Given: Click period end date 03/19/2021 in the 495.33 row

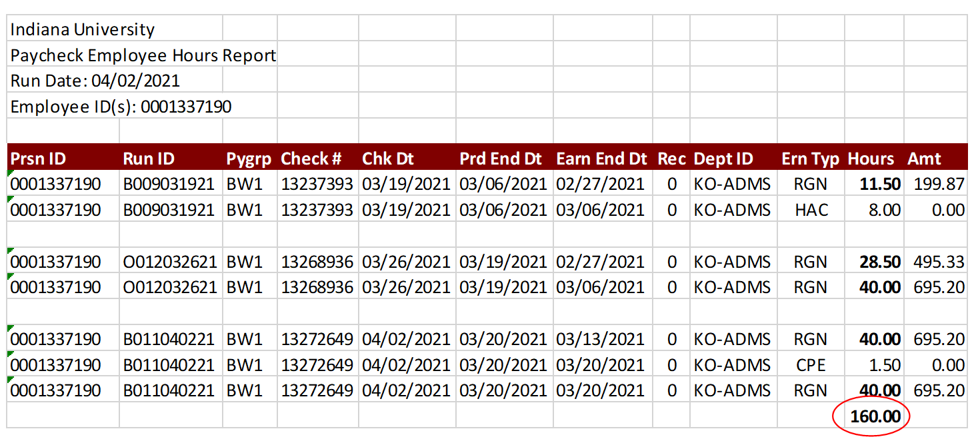Looking at the screenshot, I should 503,262.
